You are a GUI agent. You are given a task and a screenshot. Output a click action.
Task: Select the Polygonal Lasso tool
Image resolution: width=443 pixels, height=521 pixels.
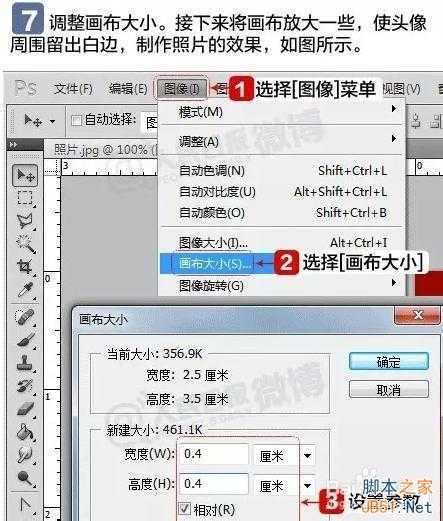pos(25,221)
